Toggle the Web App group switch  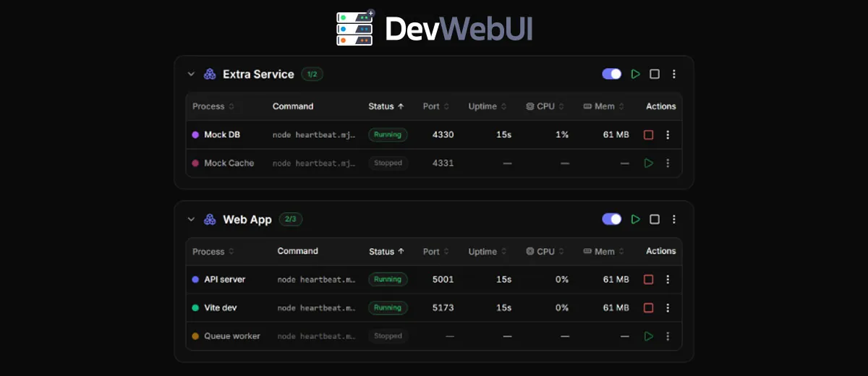[x=612, y=219]
